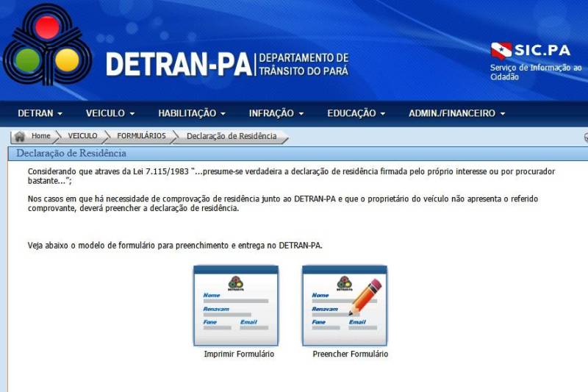Expand the VEICULO menu

point(110,113)
